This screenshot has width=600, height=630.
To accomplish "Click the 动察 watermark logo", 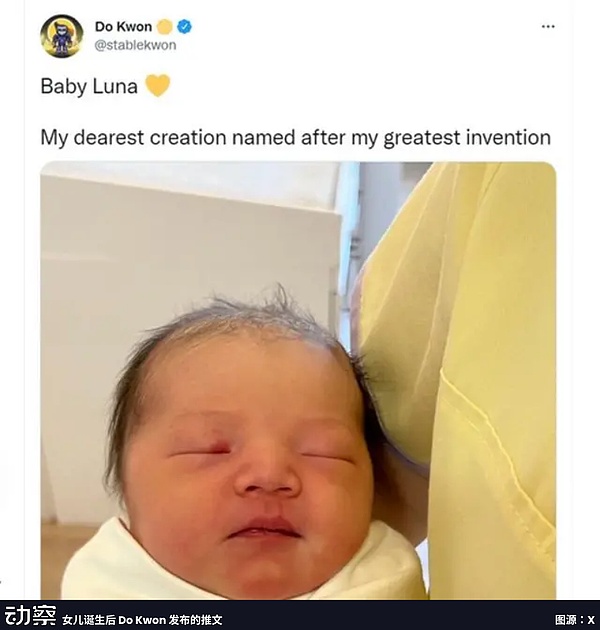I will click(31, 616).
